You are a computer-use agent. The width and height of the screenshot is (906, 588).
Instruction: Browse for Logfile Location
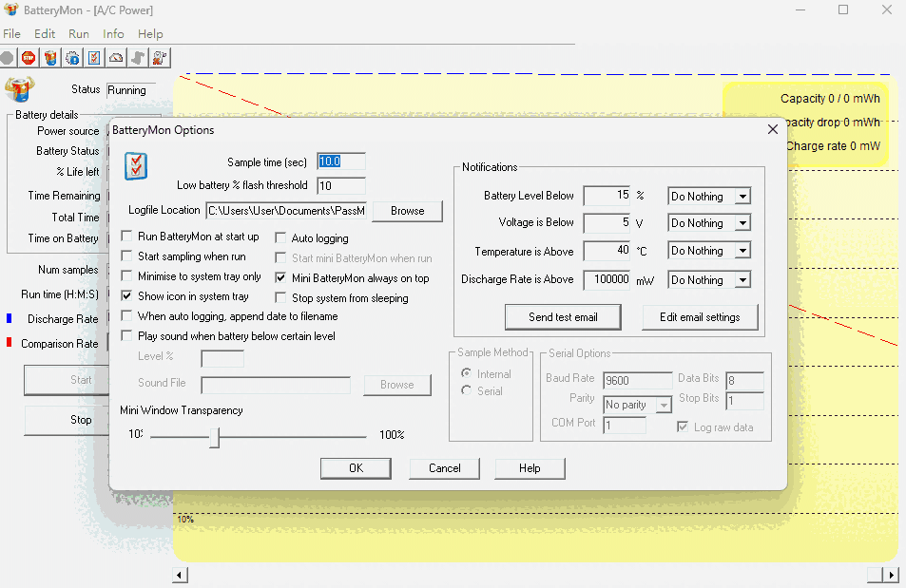pos(407,211)
